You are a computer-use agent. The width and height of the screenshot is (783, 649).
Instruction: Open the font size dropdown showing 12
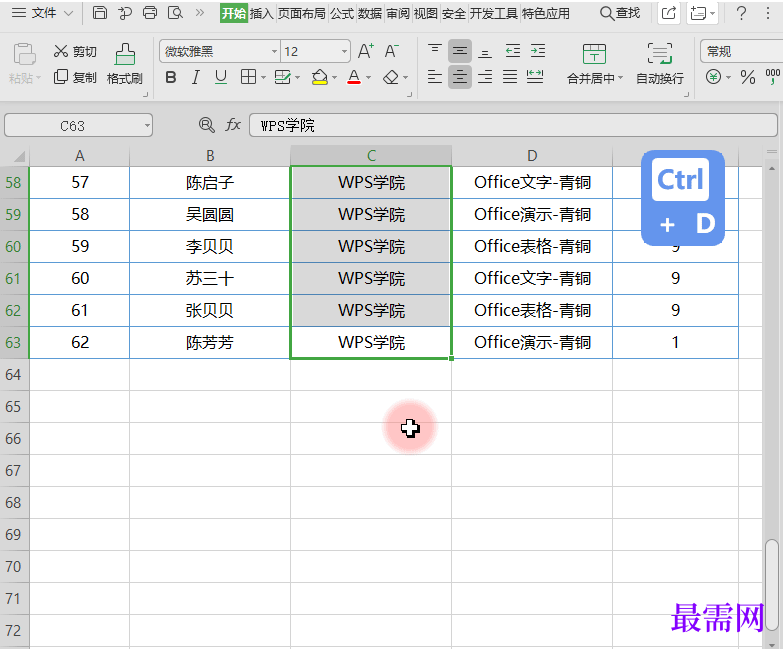(x=344, y=51)
